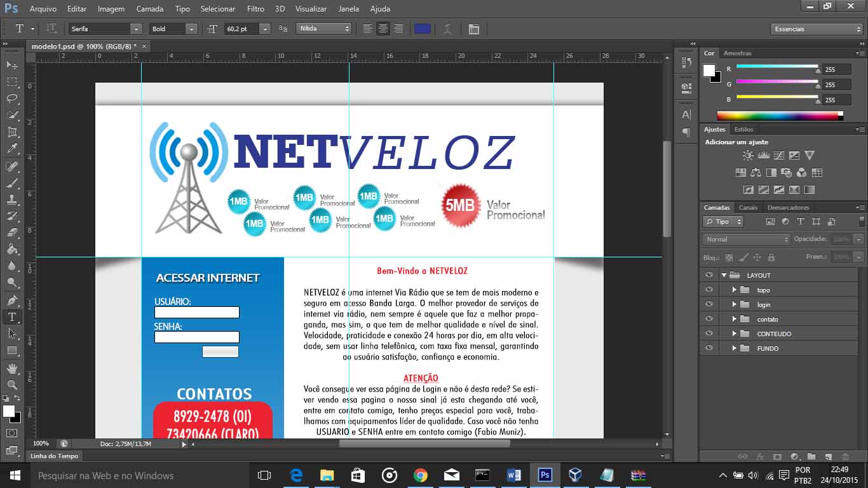Hide the login layer group
This screenshot has height=488, width=868.
709,304
